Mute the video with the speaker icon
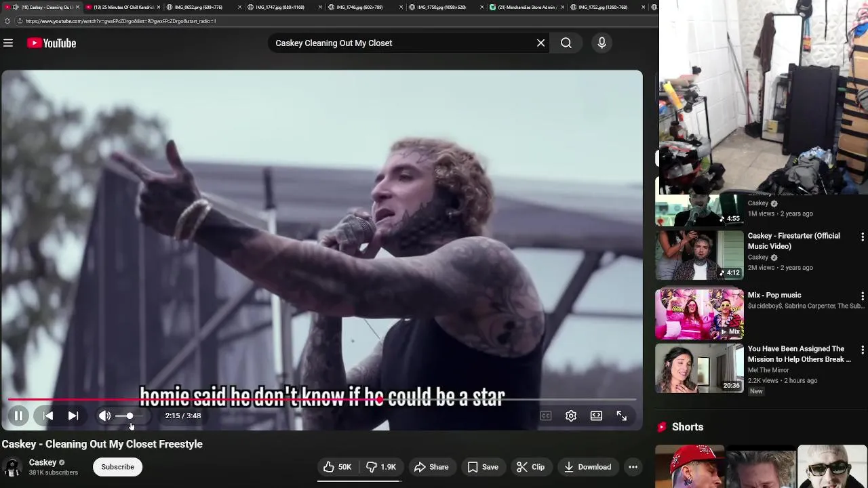 pos(104,416)
